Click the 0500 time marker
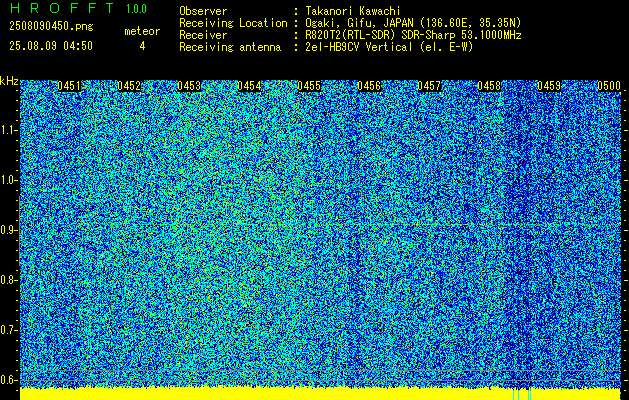Screen dimensions: 629x400 [609, 86]
